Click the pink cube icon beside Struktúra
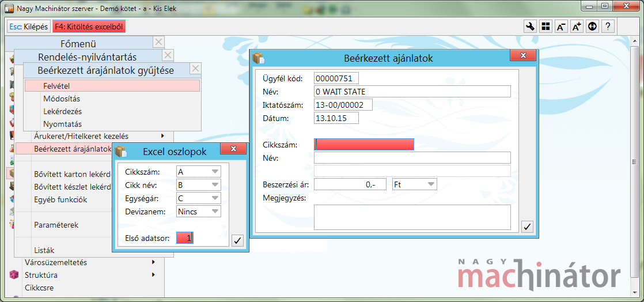Viewport: 644px width, 302px height. [14, 274]
